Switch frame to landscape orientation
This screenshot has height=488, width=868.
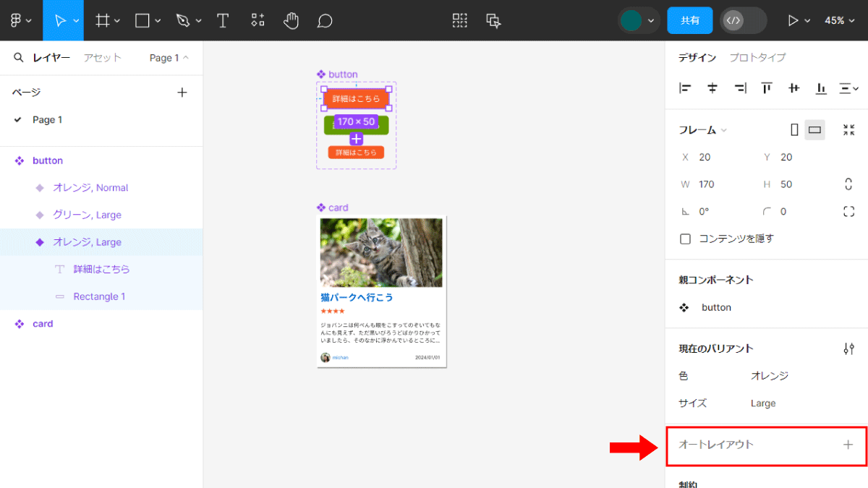(815, 130)
